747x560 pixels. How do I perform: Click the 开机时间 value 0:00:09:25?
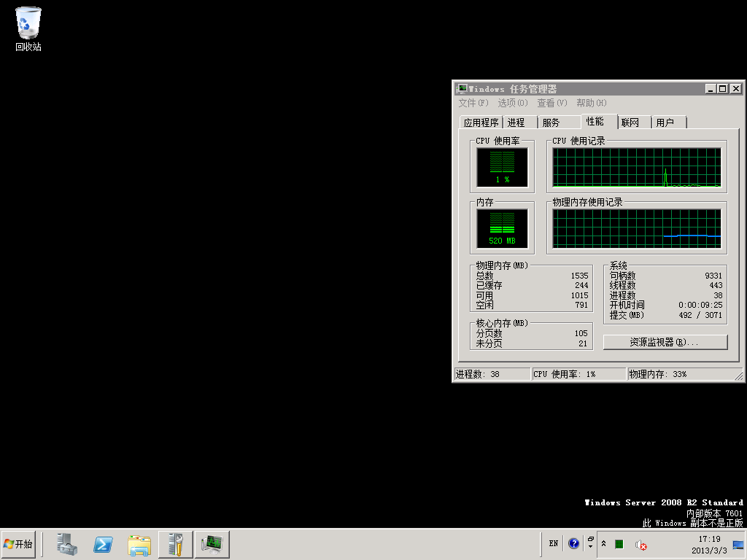pyautogui.click(x=700, y=305)
